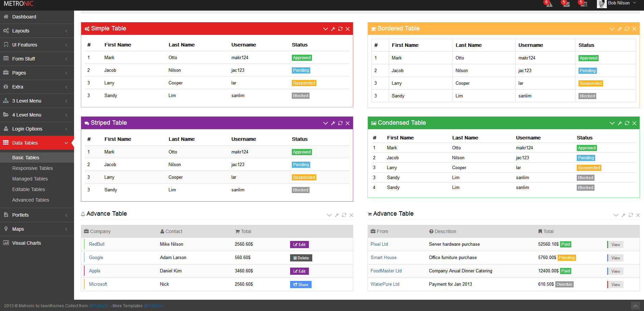Remove the Striped Table portlet

coord(347,123)
